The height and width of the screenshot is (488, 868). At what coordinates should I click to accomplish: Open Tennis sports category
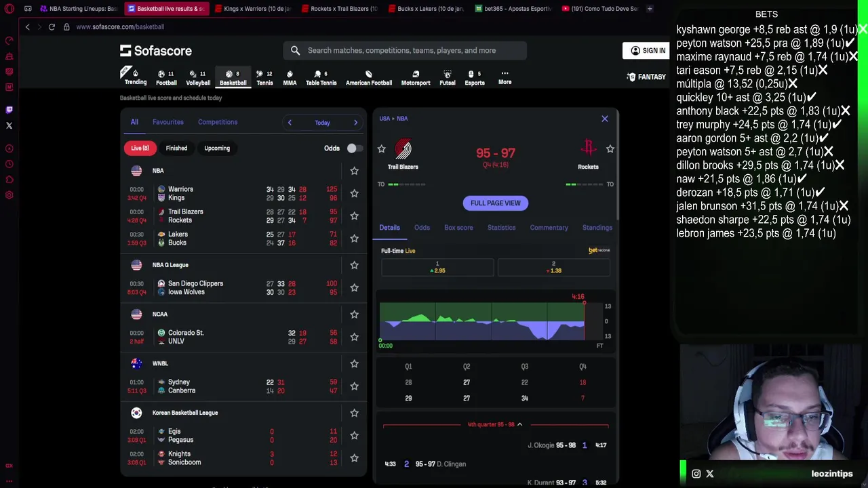(x=264, y=77)
